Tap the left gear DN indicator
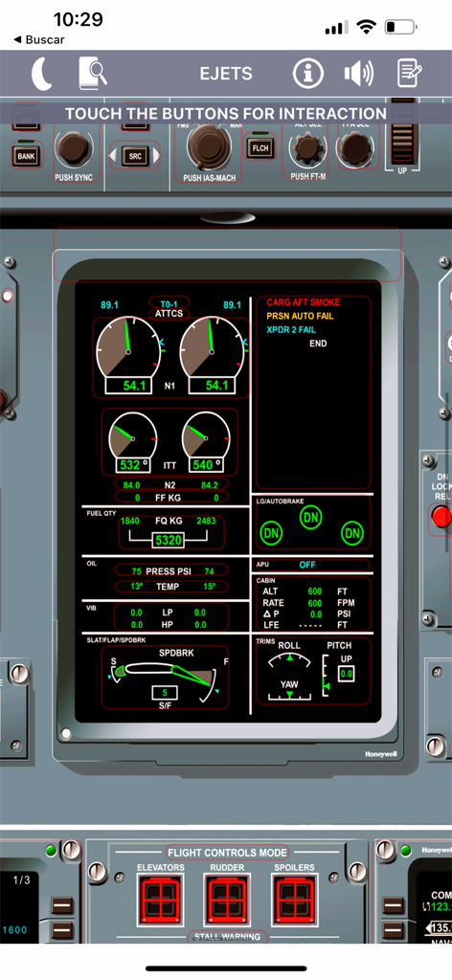The image size is (452, 980). click(x=271, y=533)
